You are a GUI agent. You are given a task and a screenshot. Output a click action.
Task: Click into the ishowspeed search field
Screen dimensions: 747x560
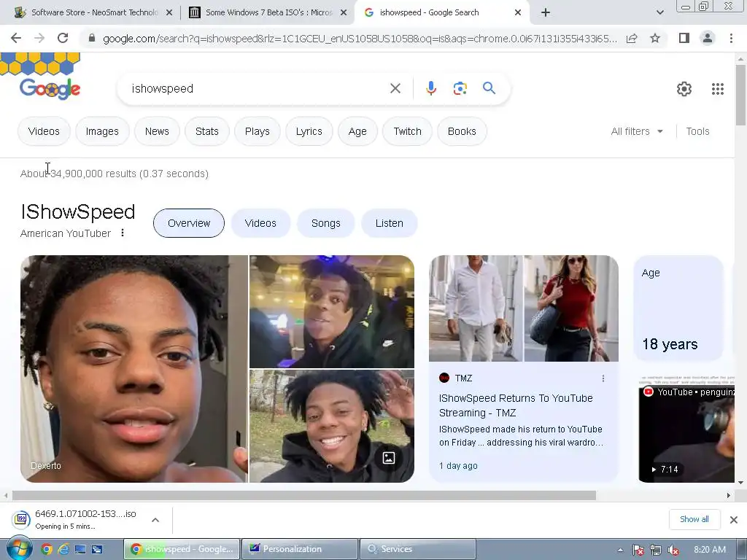258,88
